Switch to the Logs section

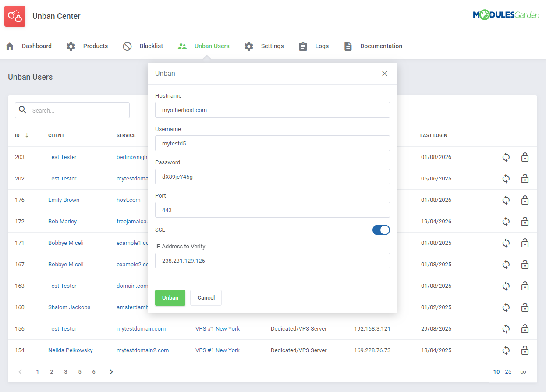322,46
